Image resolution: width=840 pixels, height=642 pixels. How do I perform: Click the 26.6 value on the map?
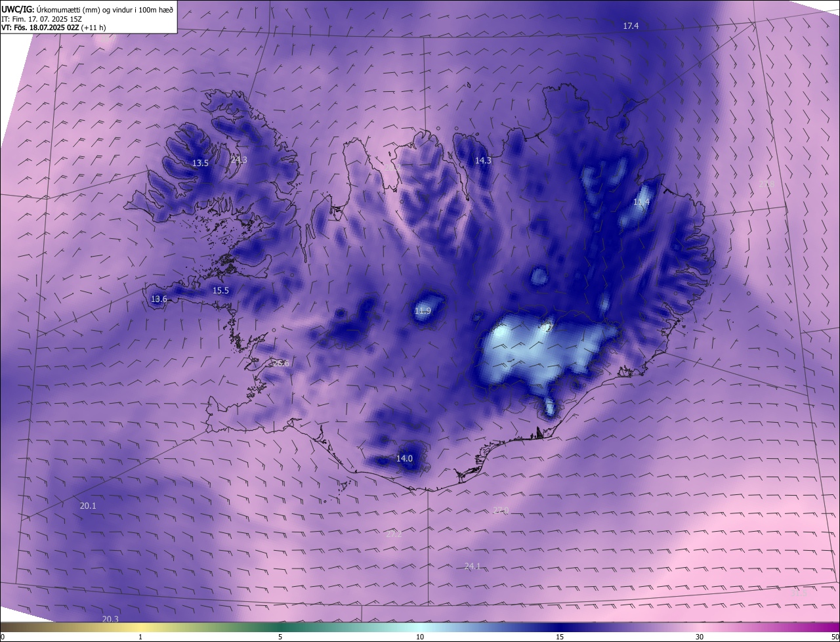[281, 363]
